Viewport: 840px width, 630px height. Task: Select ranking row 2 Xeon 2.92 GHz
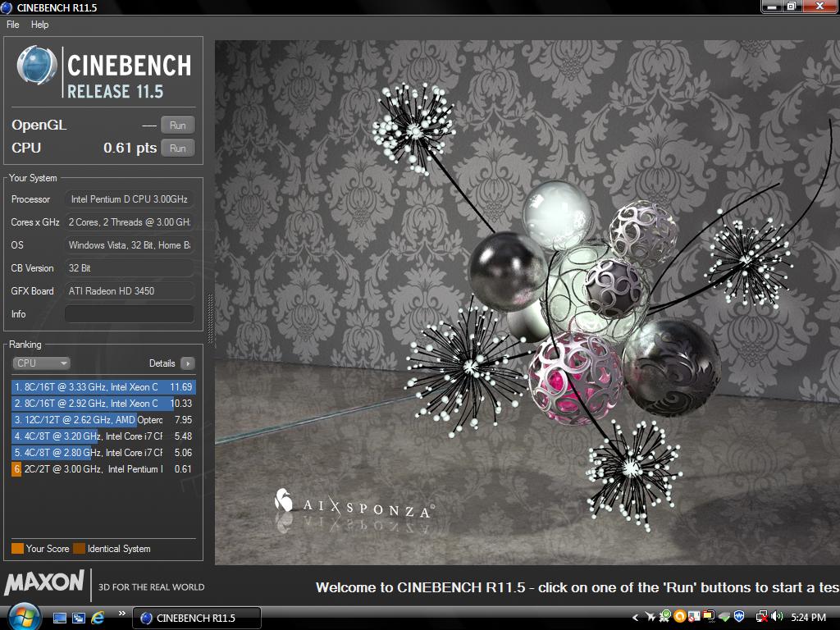(103, 404)
